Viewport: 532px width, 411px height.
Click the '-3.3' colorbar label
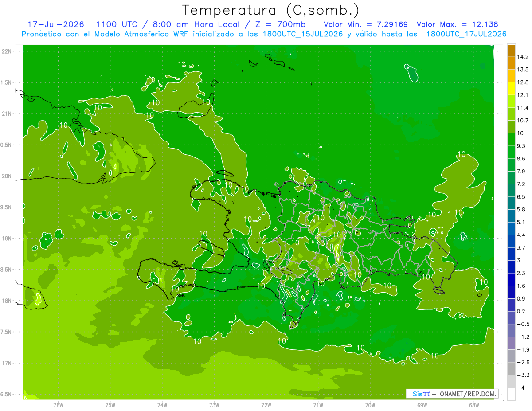(x=523, y=375)
